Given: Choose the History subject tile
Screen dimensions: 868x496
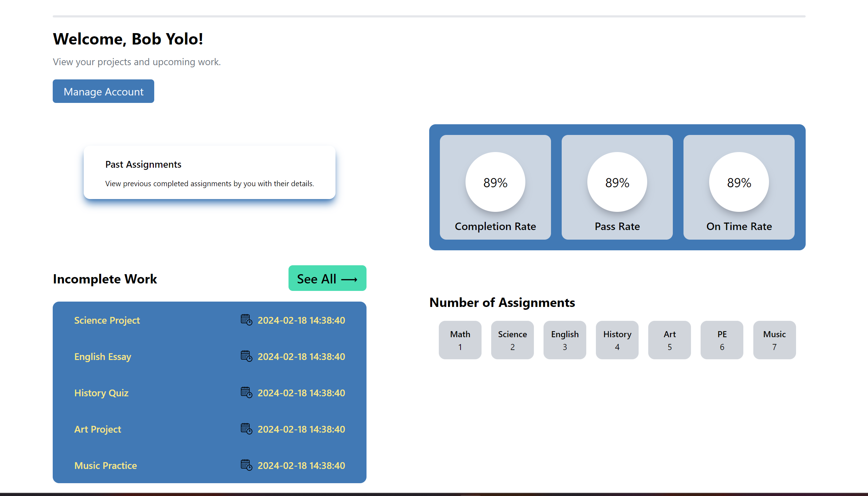Looking at the screenshot, I should tap(617, 340).
